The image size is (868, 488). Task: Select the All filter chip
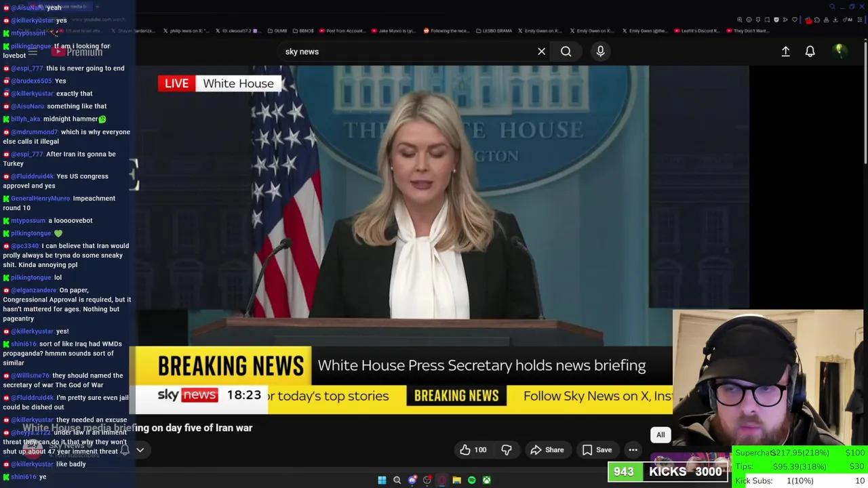pos(660,435)
